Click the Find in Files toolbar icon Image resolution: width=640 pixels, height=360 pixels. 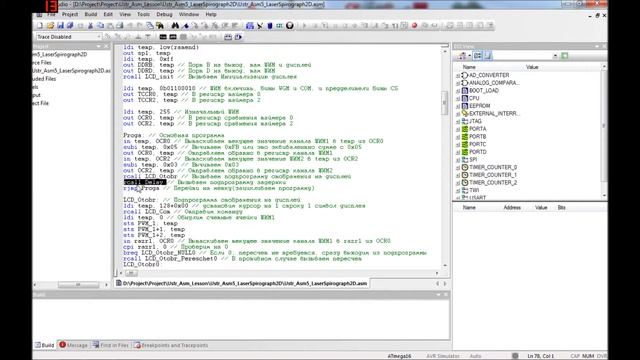[x=160, y=25]
